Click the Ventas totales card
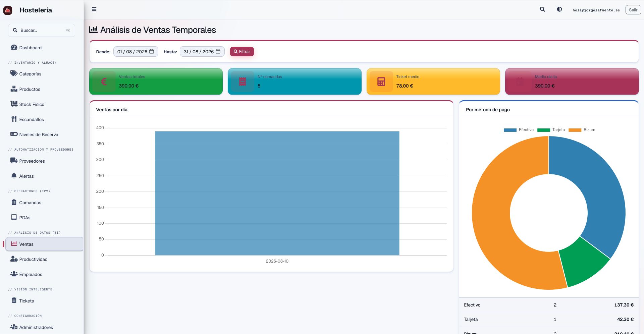 coord(156,81)
